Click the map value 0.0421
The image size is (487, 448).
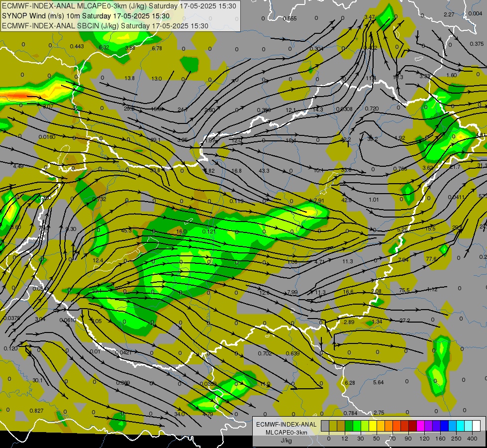[123, 352]
